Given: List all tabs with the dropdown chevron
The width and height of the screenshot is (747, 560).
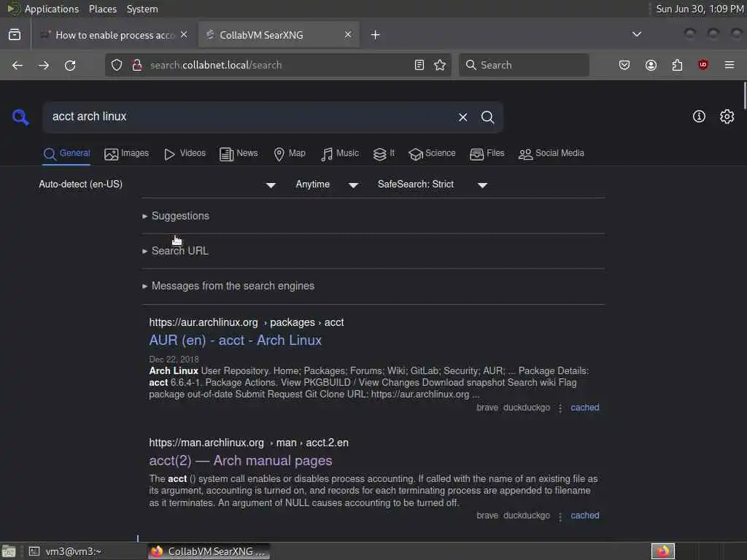Looking at the screenshot, I should point(636,34).
